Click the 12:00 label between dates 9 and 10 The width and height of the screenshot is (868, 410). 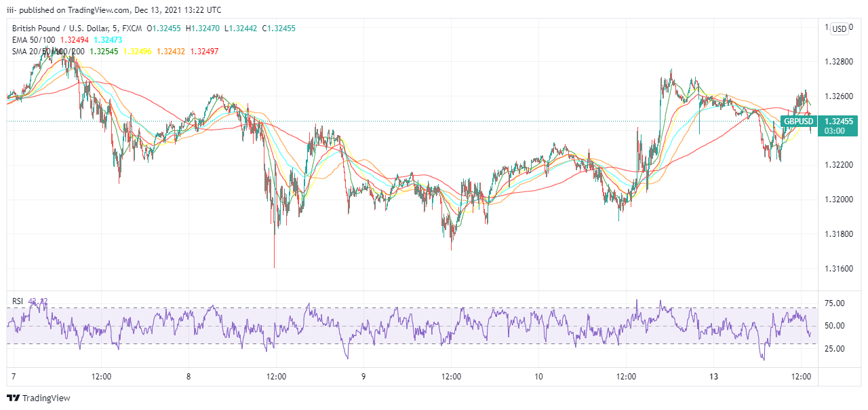coord(451,377)
